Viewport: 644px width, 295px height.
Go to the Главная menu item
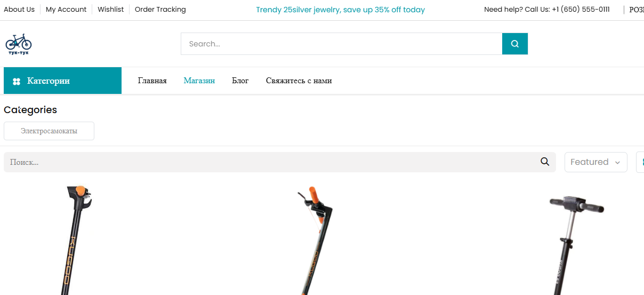click(x=152, y=81)
